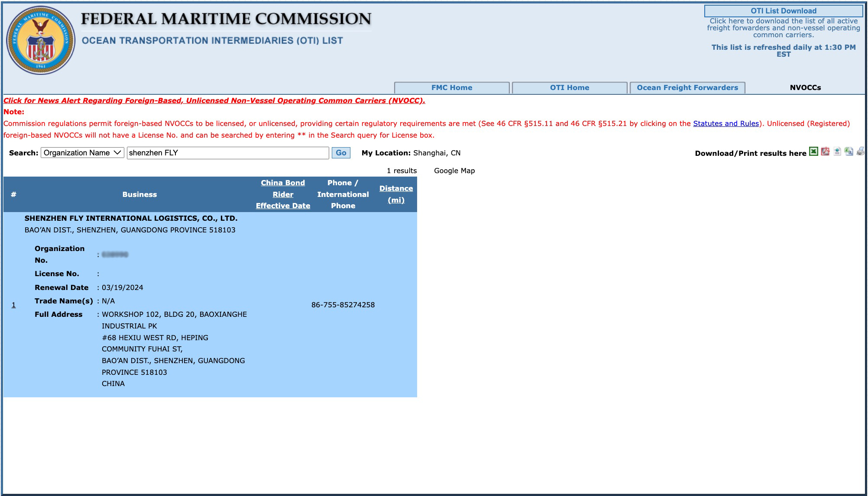Switch to the OTI Home tab
The image size is (868, 496).
[x=569, y=88]
